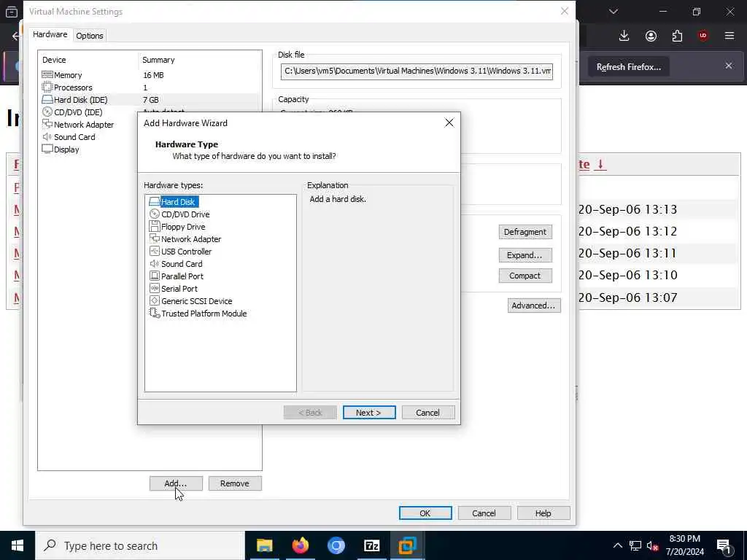Click the CD/DVD (IDE) device icon
The width and height of the screenshot is (747, 560).
tap(47, 112)
